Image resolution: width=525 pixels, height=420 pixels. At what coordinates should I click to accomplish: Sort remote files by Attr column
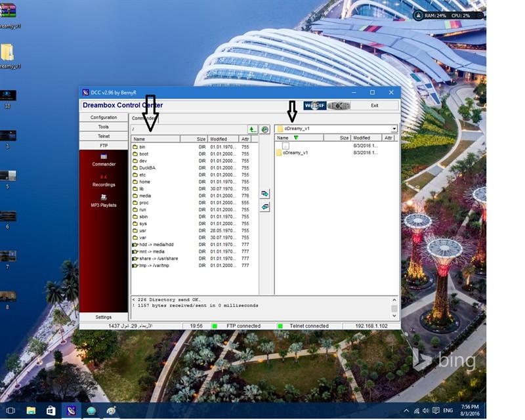coord(245,139)
